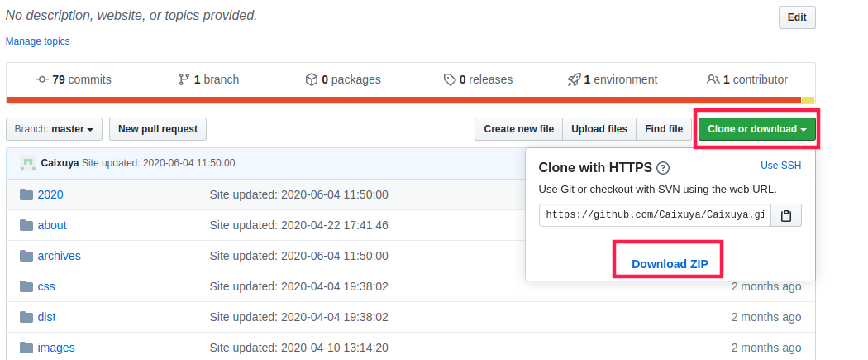The image size is (868, 360).
Task: Expand the Branch: master dropdown
Action: coord(55,129)
